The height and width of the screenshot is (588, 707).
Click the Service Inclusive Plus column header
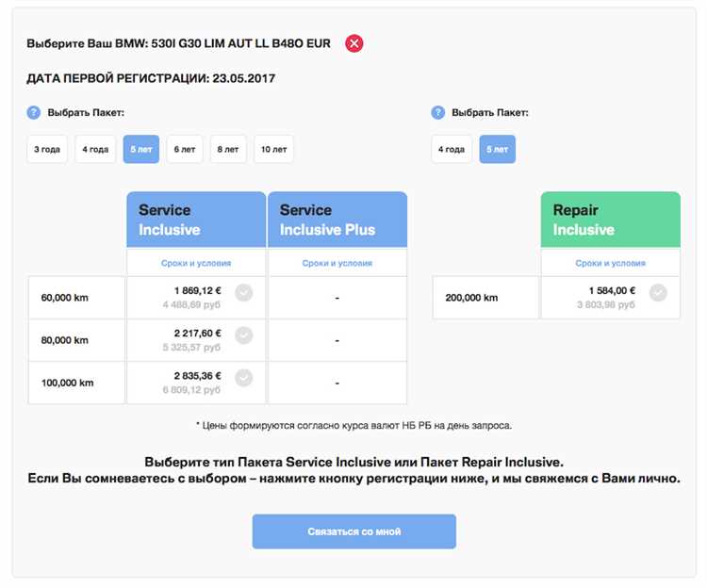pos(337,220)
